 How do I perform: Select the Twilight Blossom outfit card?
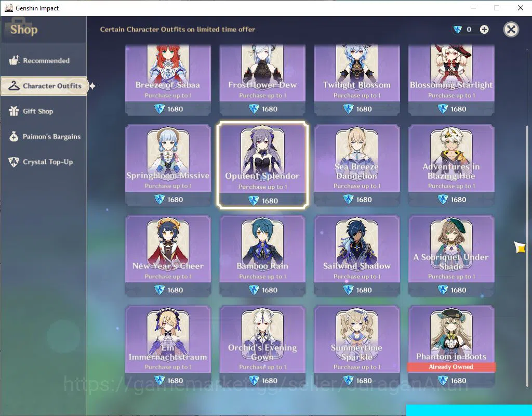tap(356, 80)
